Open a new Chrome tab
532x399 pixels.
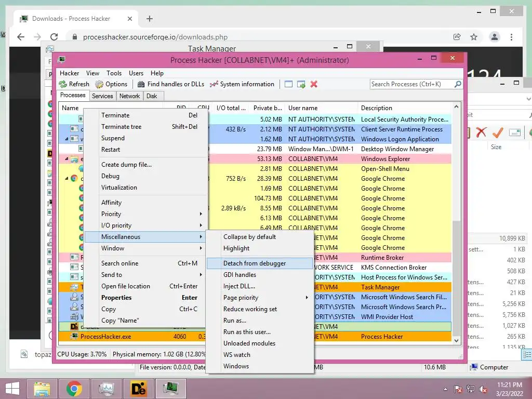(x=149, y=19)
